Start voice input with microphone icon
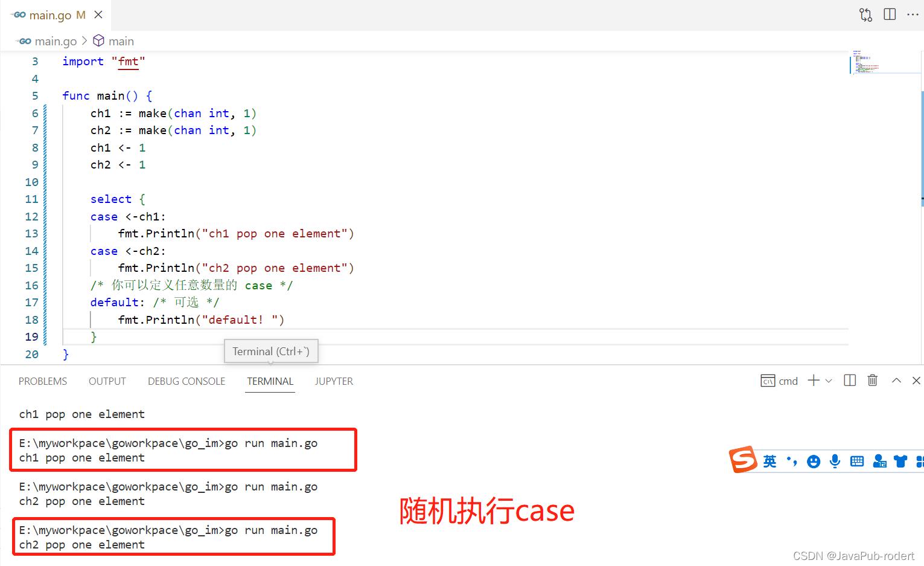This screenshot has height=566, width=924. [835, 461]
